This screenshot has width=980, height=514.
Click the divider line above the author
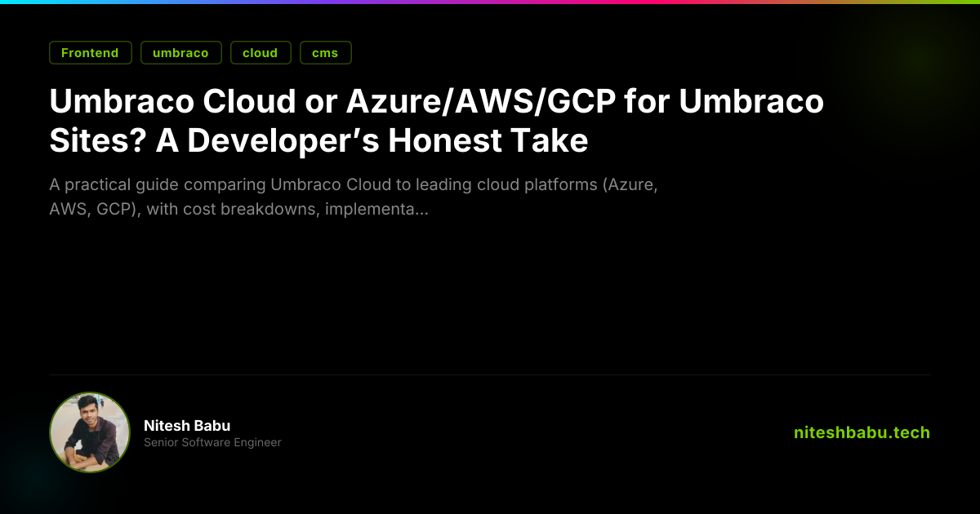click(x=490, y=375)
